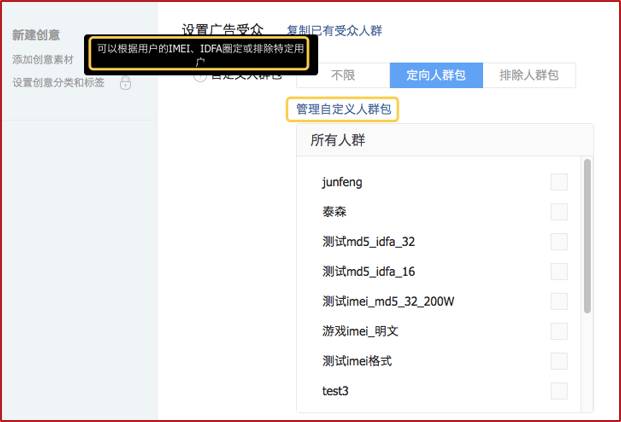
Task: Choose the 不限 option
Action: pyautogui.click(x=342, y=75)
